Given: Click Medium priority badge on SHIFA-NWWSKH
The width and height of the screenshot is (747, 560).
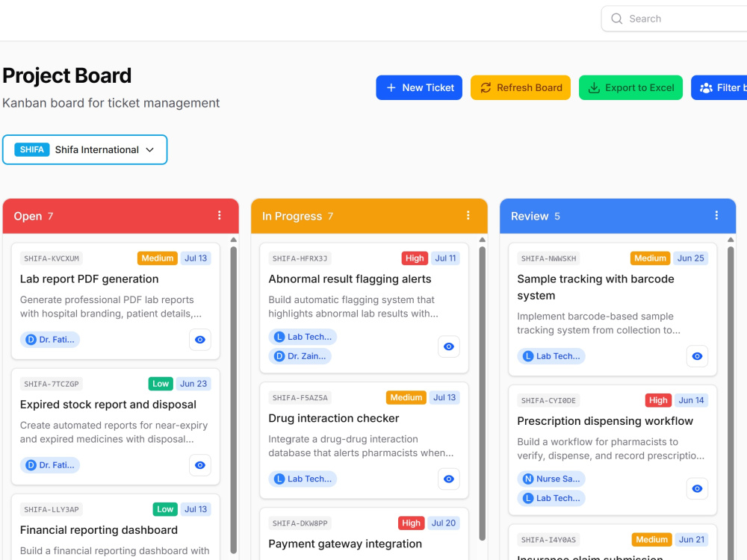Looking at the screenshot, I should (x=650, y=258).
